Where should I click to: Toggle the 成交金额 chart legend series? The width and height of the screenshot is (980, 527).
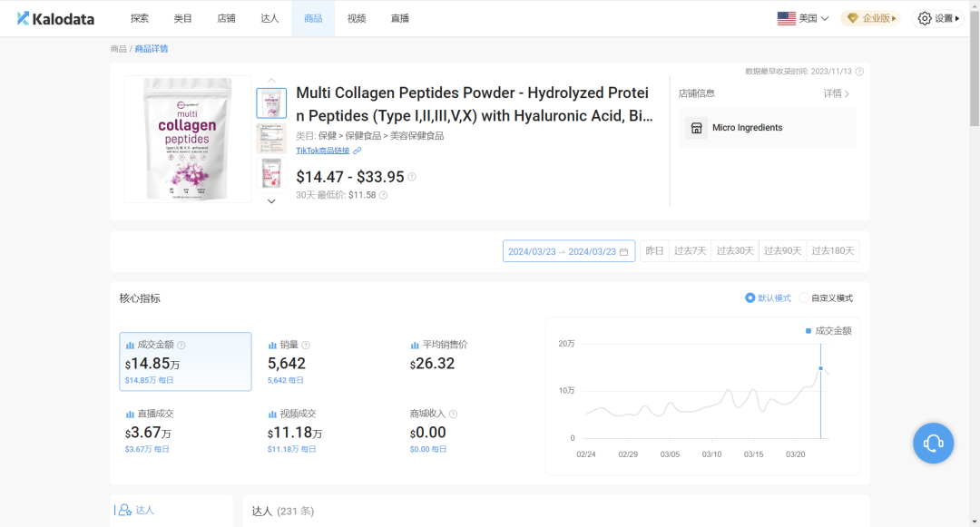828,331
